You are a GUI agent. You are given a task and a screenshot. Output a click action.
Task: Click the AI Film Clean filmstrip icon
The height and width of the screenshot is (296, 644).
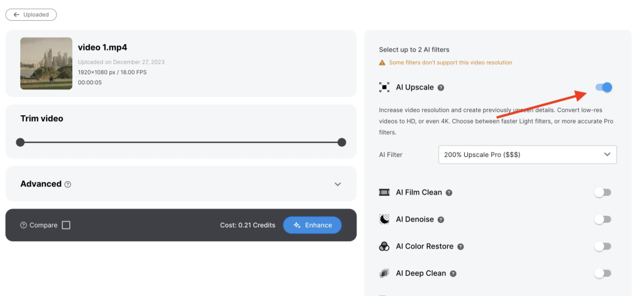click(x=384, y=192)
